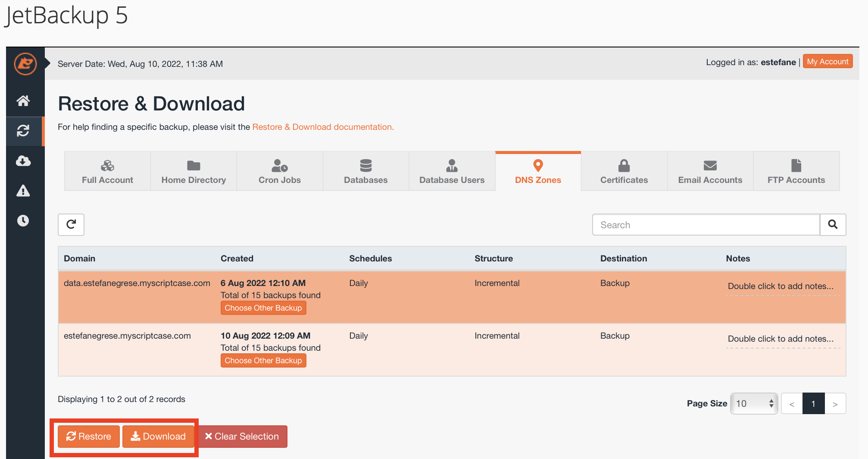Switch to the Certificates tab

click(x=624, y=171)
